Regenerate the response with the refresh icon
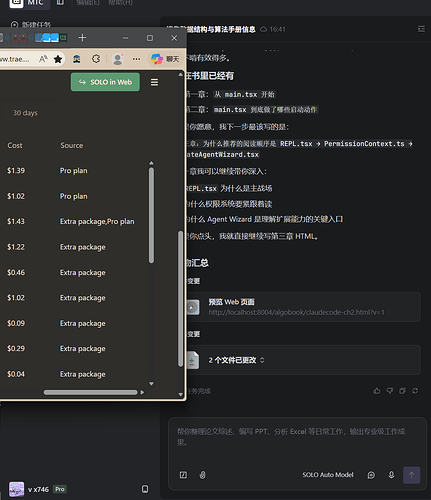 coord(415,391)
